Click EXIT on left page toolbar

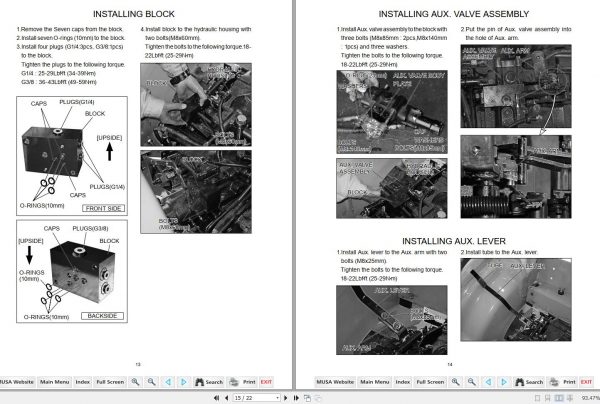[266, 382]
